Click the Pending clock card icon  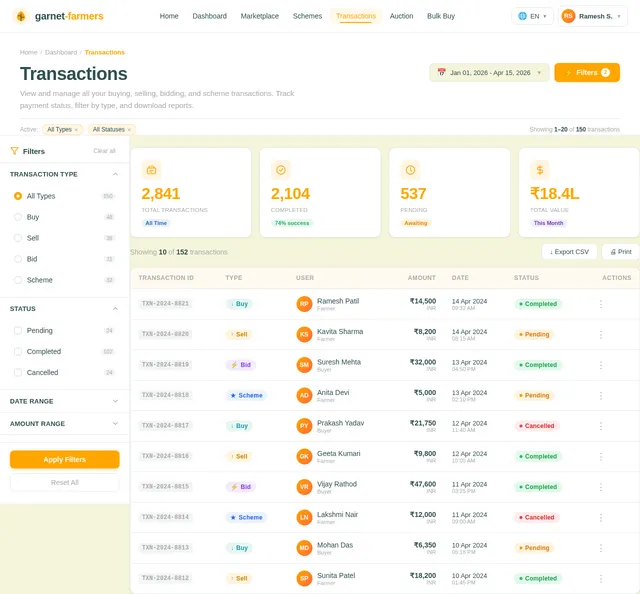tap(410, 170)
